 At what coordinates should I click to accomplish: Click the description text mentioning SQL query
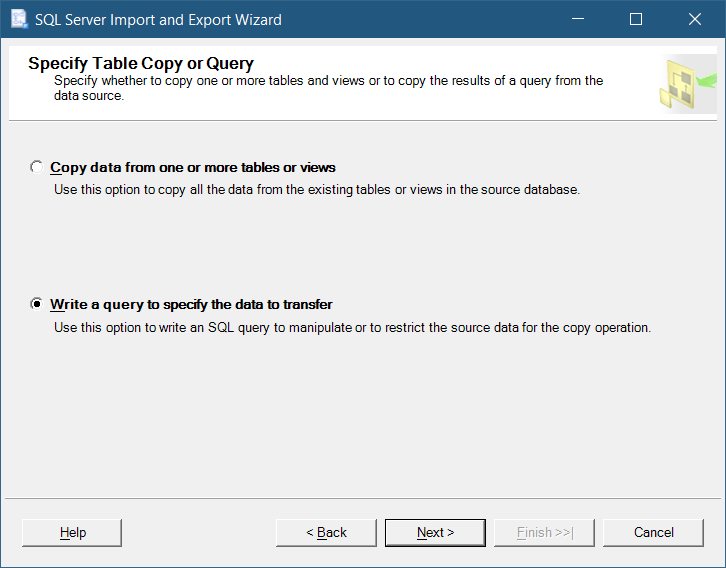(x=352, y=327)
